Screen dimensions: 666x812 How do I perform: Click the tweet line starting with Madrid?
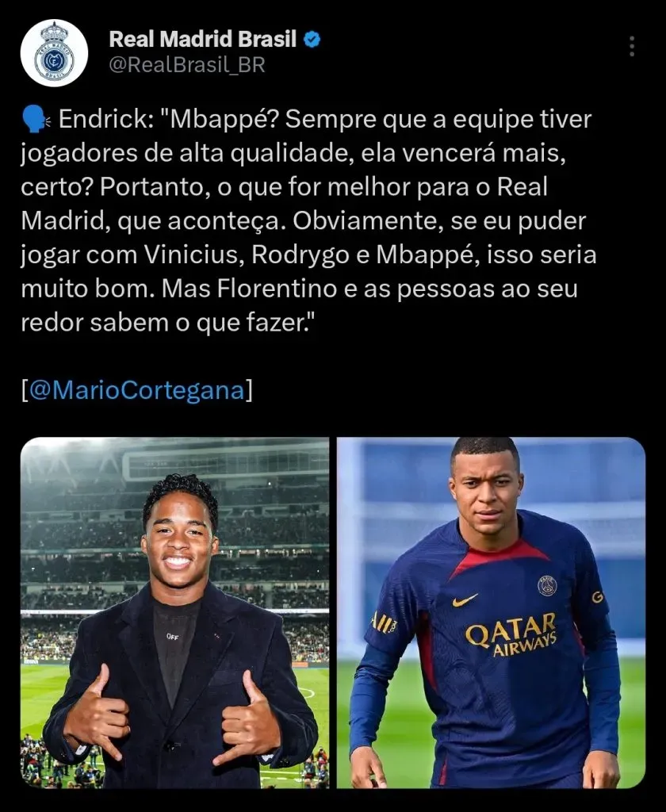(x=304, y=222)
